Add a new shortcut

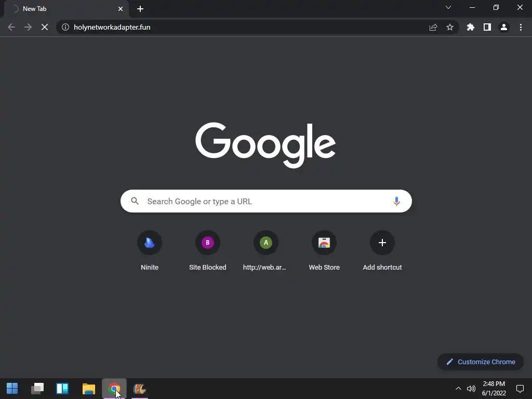(x=382, y=251)
